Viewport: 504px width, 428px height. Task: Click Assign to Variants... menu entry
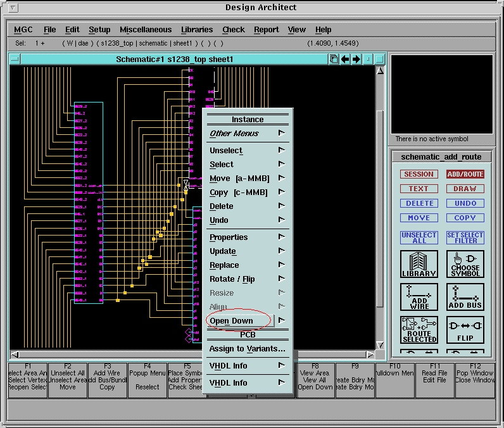247,349
